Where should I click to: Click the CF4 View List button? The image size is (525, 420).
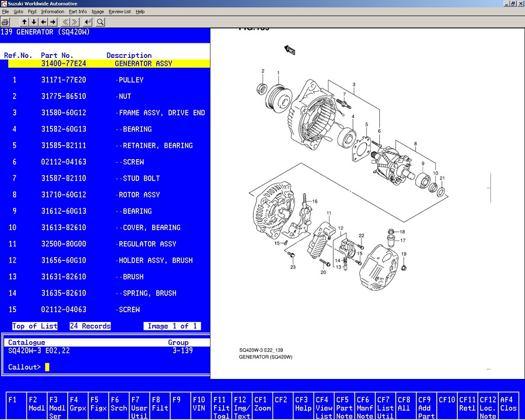coord(323,406)
